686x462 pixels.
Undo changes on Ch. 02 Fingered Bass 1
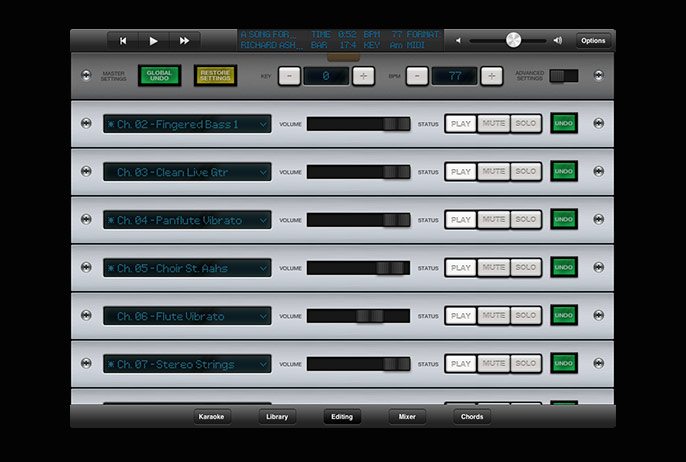tap(564, 123)
